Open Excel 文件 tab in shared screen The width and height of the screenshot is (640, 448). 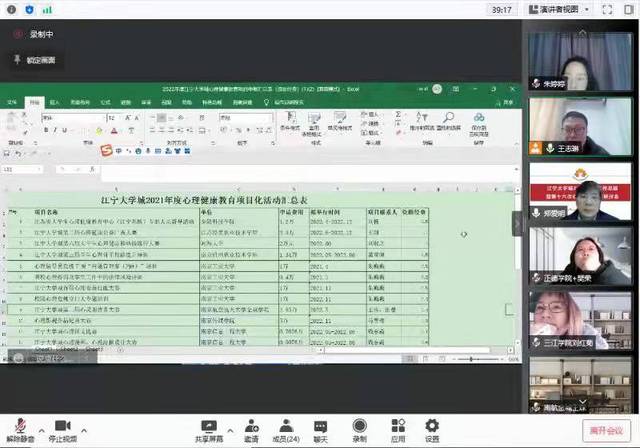(12, 102)
